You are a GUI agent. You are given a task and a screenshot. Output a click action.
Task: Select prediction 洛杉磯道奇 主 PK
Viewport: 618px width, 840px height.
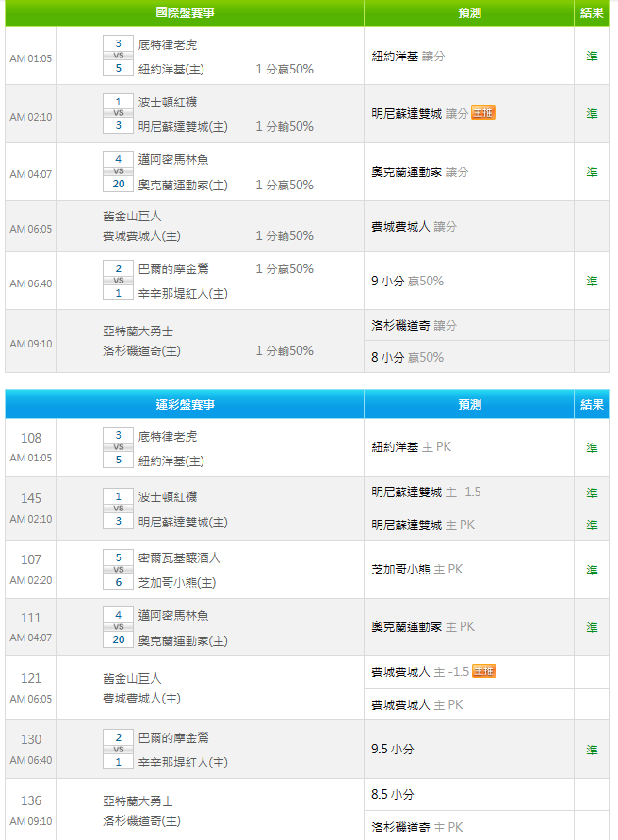pos(417,827)
